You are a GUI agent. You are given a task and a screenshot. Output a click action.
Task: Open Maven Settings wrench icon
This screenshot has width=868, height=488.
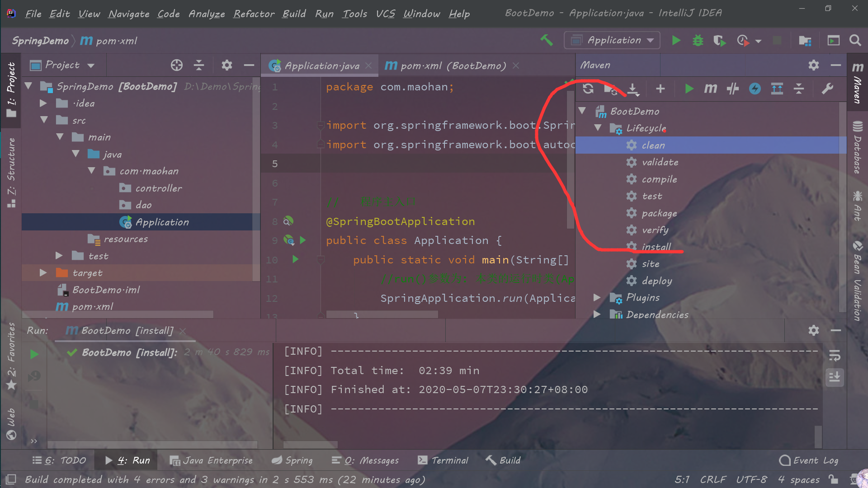pyautogui.click(x=827, y=89)
